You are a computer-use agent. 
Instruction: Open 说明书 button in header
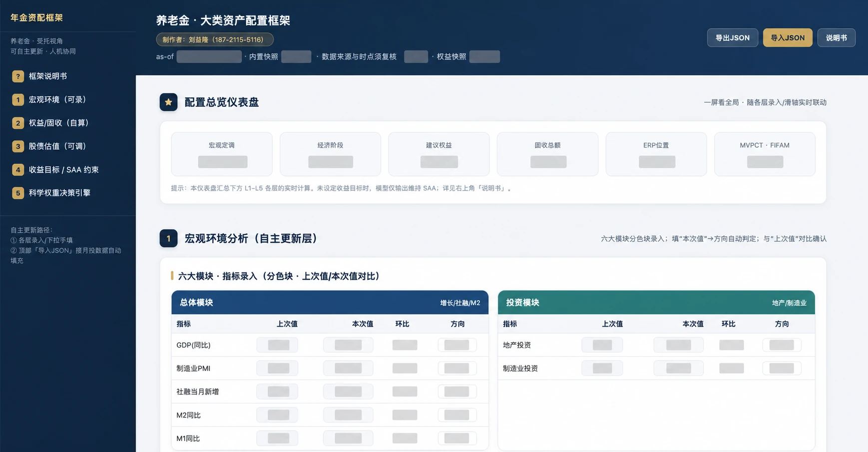pos(836,37)
